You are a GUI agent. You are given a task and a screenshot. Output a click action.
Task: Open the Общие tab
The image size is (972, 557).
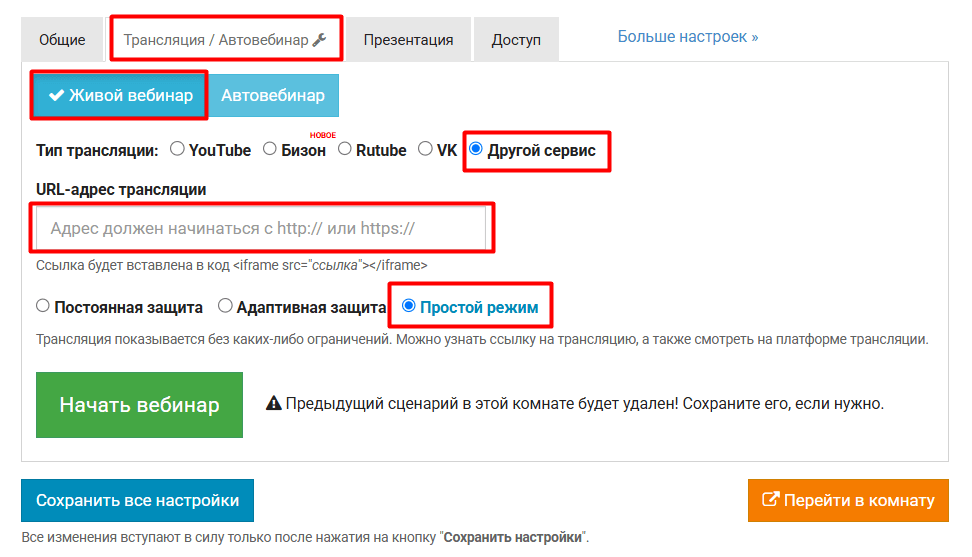pyautogui.click(x=62, y=40)
